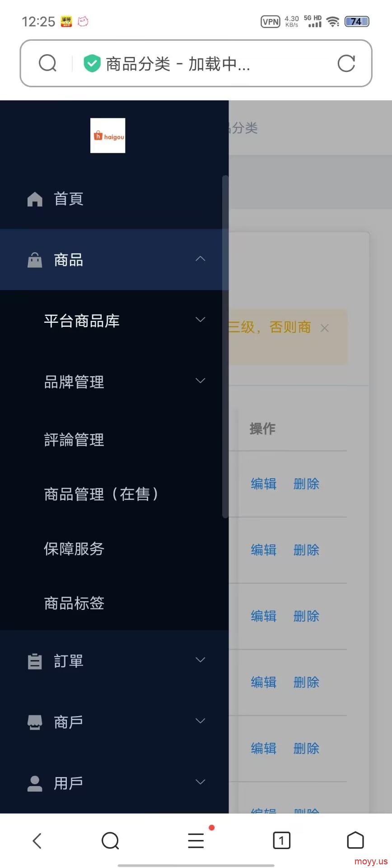
Task: Collapse the 商品 menu chevron
Action: coord(201,259)
